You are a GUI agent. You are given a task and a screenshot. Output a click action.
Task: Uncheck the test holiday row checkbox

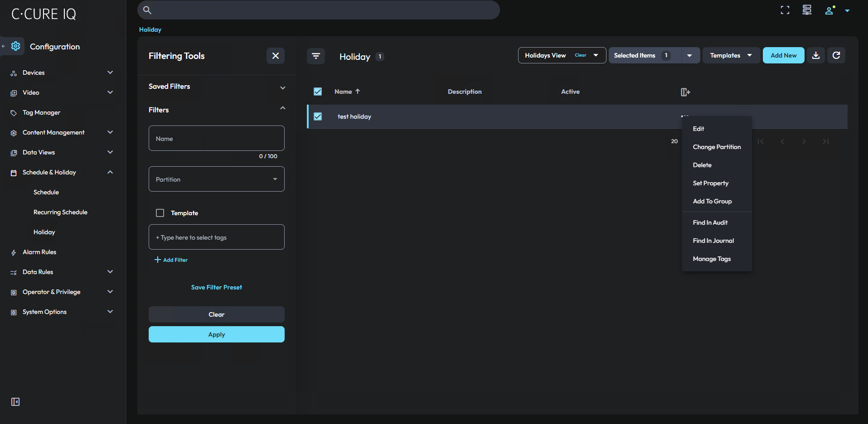point(318,116)
